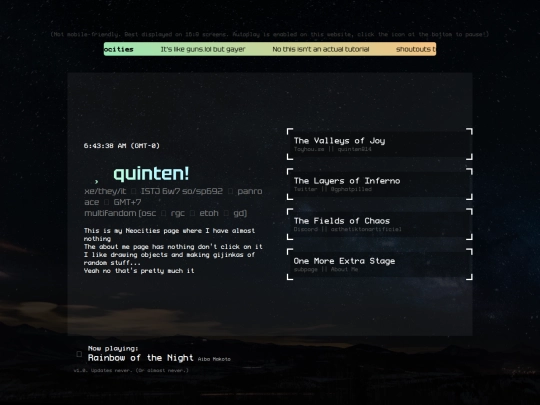The image size is (540, 405).
Task: Open The Layers of Inferno Twitter link
Action: (x=380, y=184)
